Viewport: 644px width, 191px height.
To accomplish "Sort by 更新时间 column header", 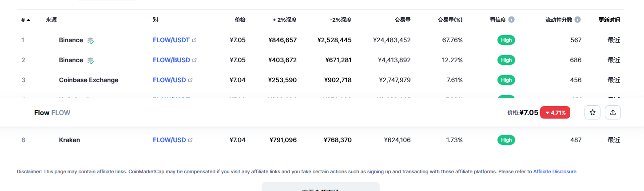I will pos(609,20).
